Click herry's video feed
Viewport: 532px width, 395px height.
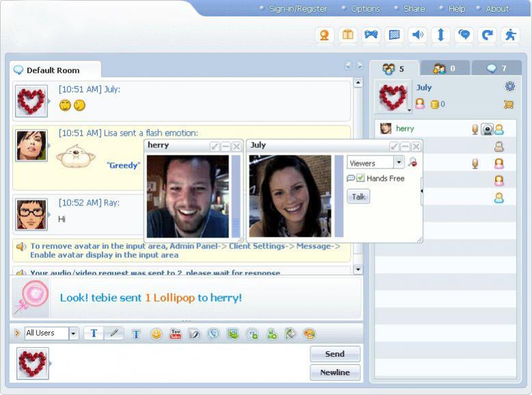[x=187, y=196]
